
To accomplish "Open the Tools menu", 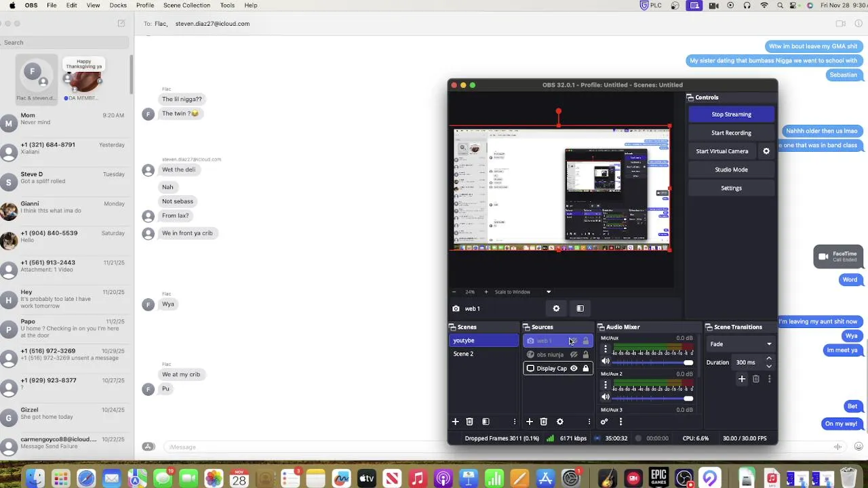I will pyautogui.click(x=227, y=5).
